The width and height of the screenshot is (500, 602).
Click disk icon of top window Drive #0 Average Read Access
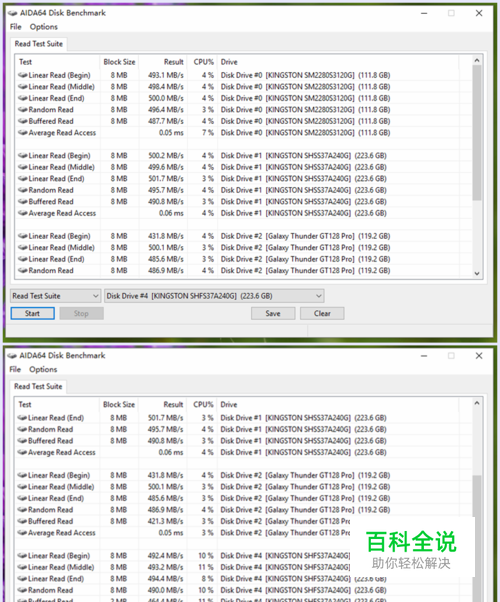click(23, 132)
